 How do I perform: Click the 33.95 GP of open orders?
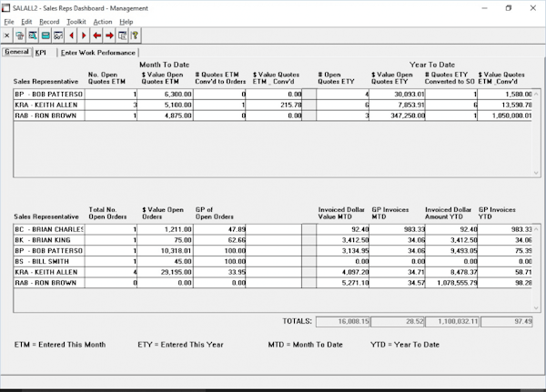(x=219, y=272)
